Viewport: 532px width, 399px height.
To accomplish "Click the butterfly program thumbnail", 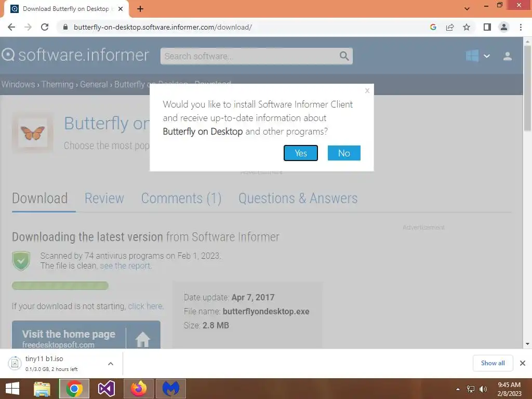I will tap(33, 132).
